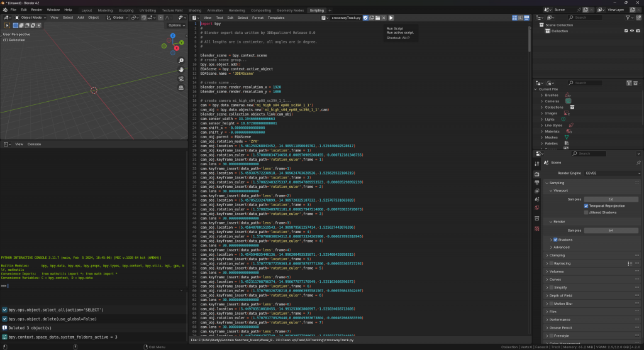Exclude Collection from view layer checkbox

click(626, 31)
